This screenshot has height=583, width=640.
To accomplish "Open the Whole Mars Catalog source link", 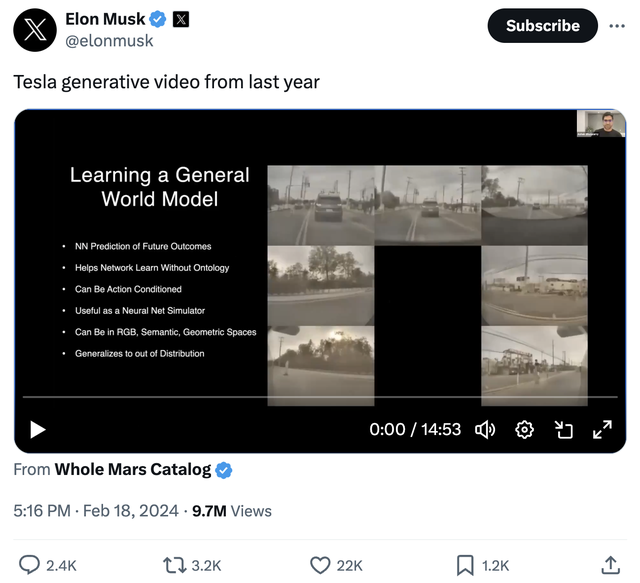I will click(x=133, y=469).
